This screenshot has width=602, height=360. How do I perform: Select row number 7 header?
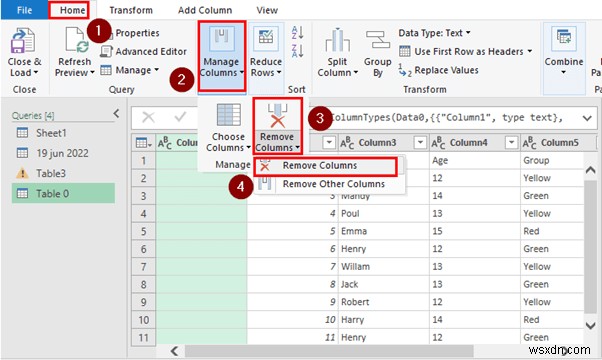point(144,267)
